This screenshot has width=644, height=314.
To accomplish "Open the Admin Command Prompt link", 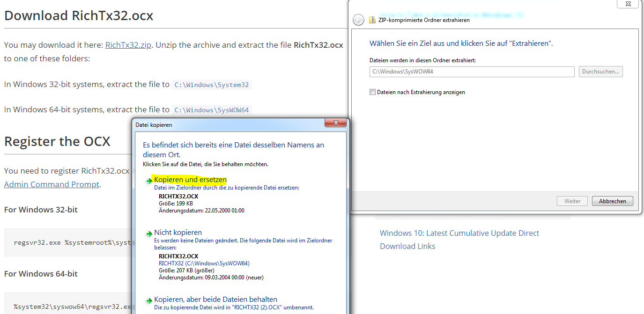I will [x=52, y=184].
